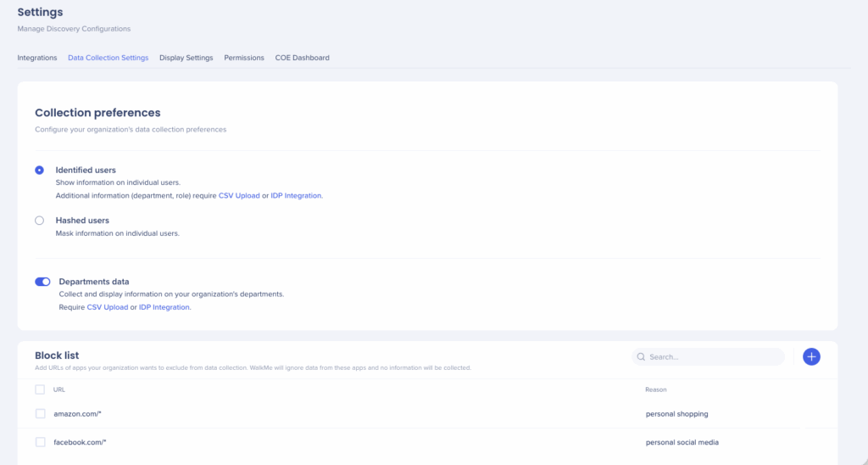The height and width of the screenshot is (465, 868).
Task: Toggle off the Departments data switch
Action: [42, 282]
